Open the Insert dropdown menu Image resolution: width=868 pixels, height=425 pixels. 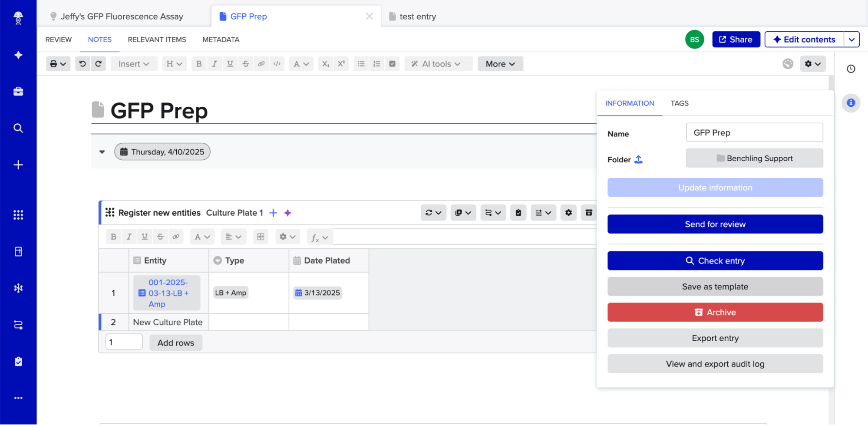(x=134, y=64)
